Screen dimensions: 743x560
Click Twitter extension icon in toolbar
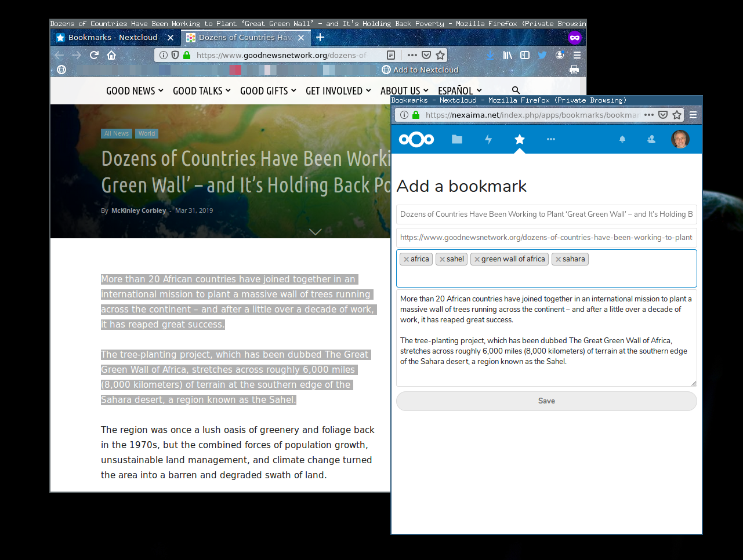(x=542, y=55)
